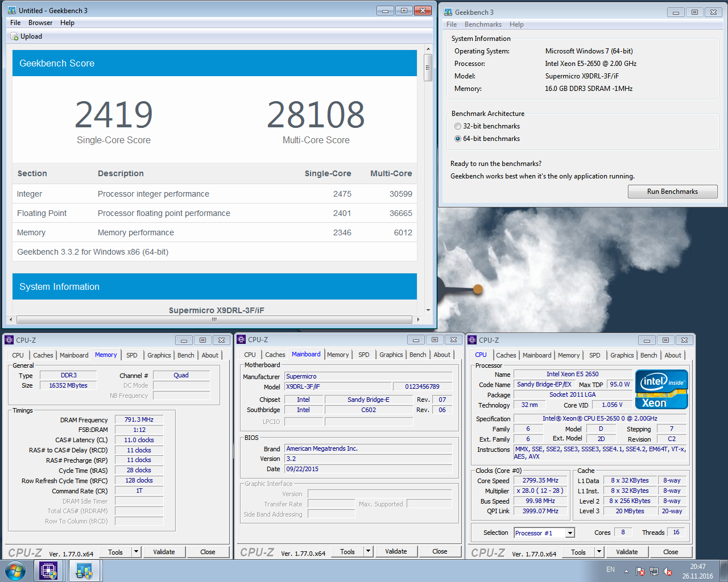728x582 pixels.
Task: Switch to Memory tab in Mainboard CPU-Z window
Action: [x=338, y=355]
